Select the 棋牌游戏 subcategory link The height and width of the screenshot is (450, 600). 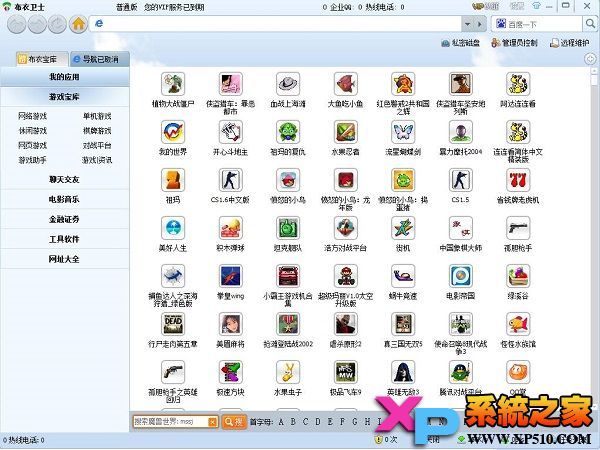97,130
